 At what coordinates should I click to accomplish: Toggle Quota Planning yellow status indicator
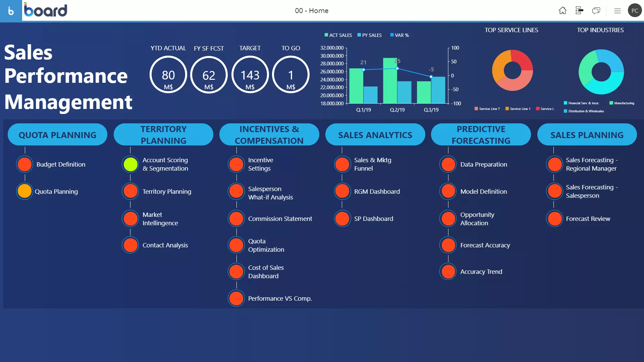(25, 191)
